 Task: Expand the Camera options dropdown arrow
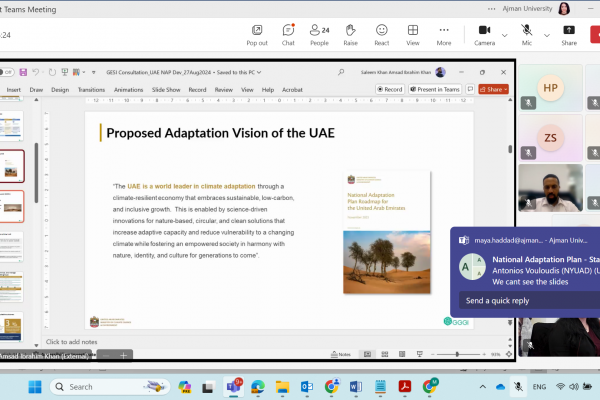[x=504, y=34]
